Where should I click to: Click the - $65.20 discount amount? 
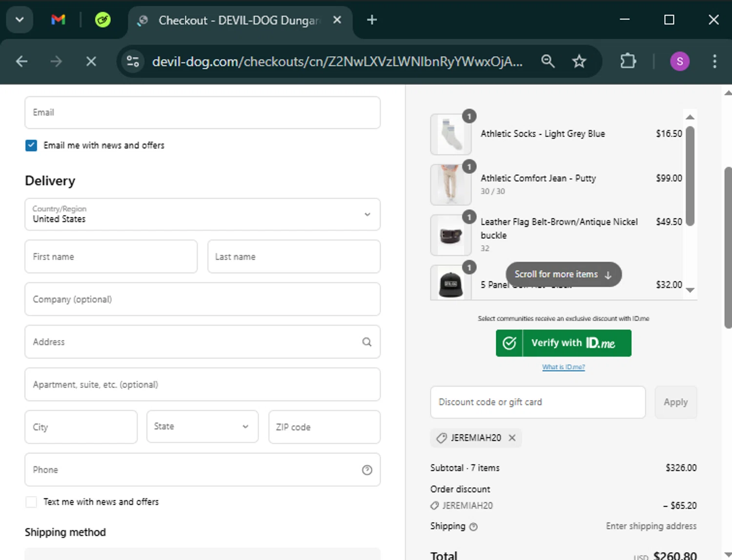coord(680,506)
